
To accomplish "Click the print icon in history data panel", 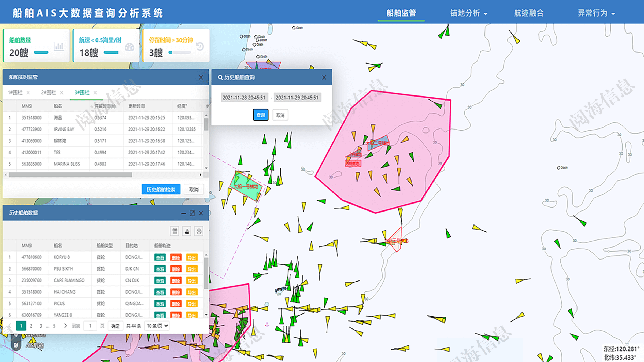I will pyautogui.click(x=199, y=231).
